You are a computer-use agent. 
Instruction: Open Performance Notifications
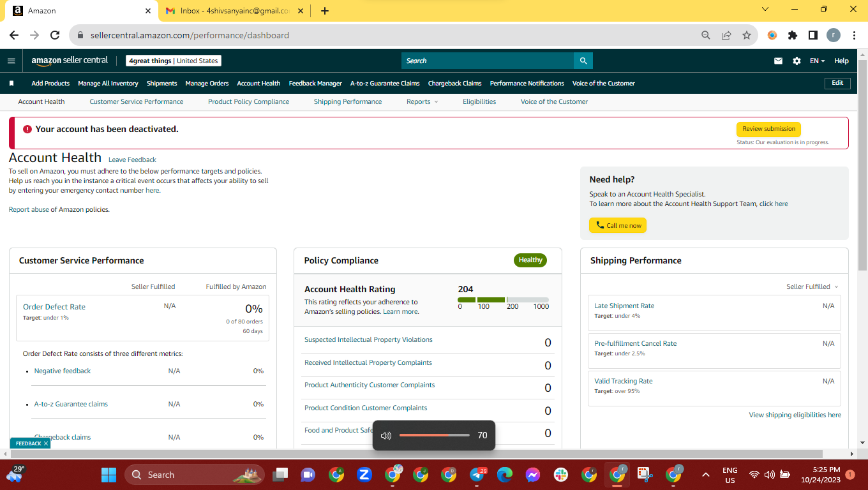527,83
